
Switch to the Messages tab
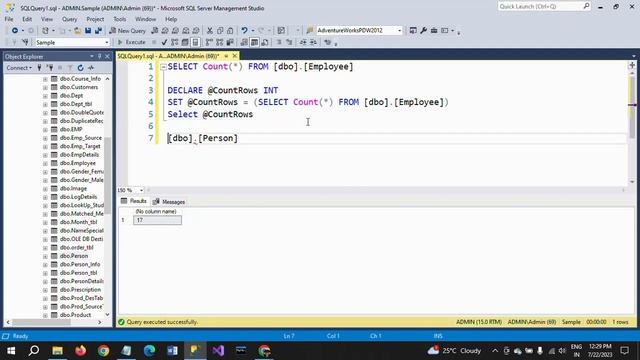click(169, 202)
